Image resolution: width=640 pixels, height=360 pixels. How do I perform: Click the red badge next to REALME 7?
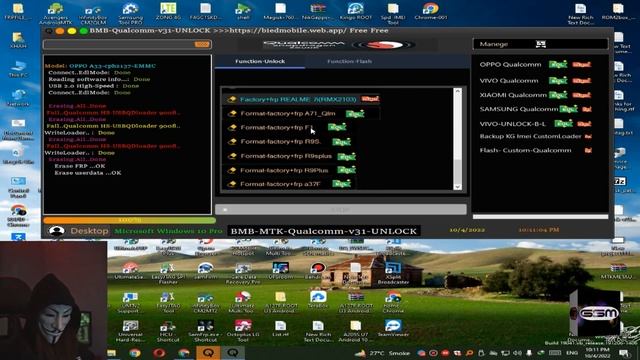370,99
